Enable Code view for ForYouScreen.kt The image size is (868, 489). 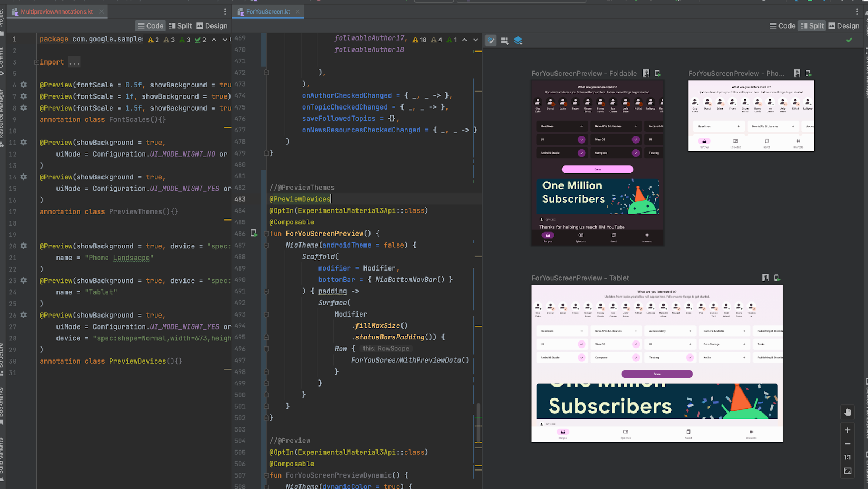click(782, 25)
